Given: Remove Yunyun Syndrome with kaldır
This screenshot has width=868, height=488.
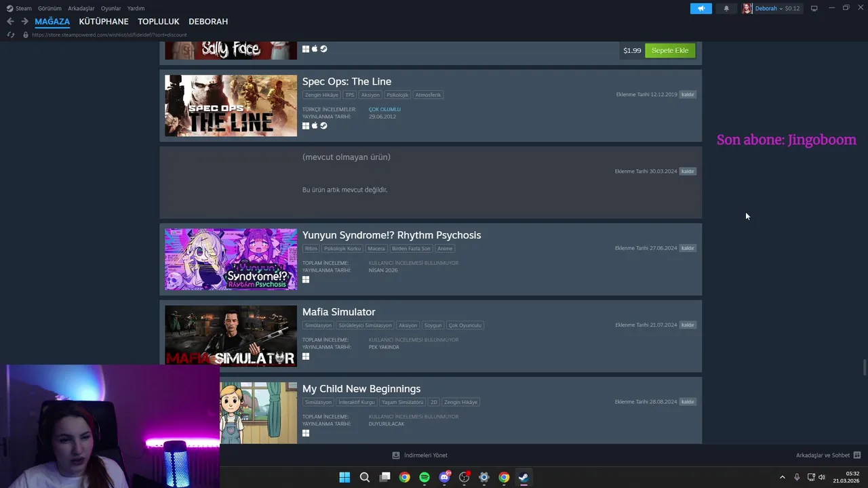Looking at the screenshot, I should 688,248.
